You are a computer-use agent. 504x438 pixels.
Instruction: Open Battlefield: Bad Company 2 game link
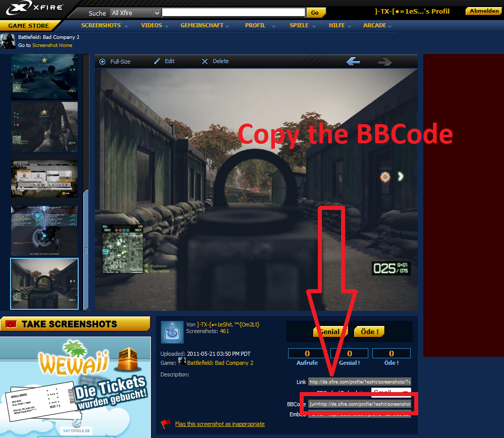click(x=220, y=363)
